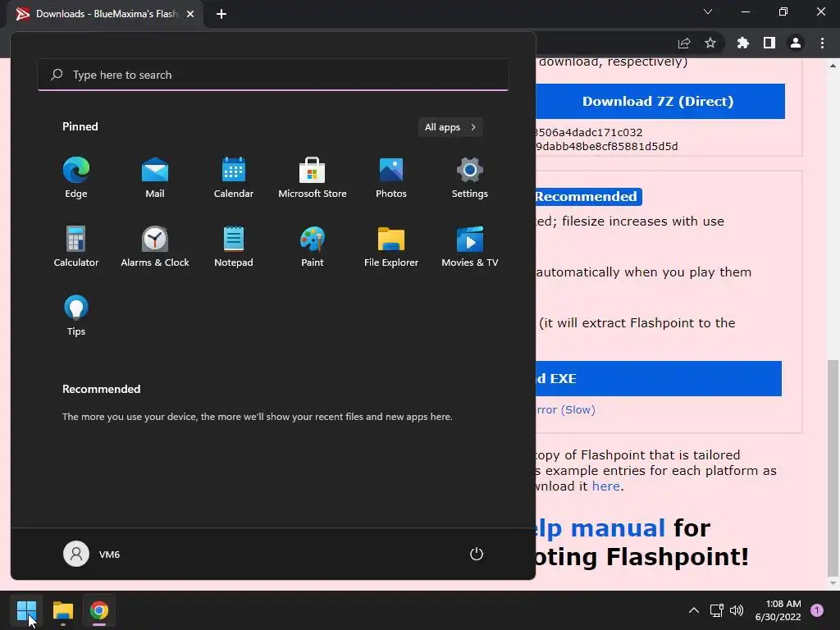Open Chrome's three-dot menu
The height and width of the screenshot is (630, 840).
[x=822, y=43]
